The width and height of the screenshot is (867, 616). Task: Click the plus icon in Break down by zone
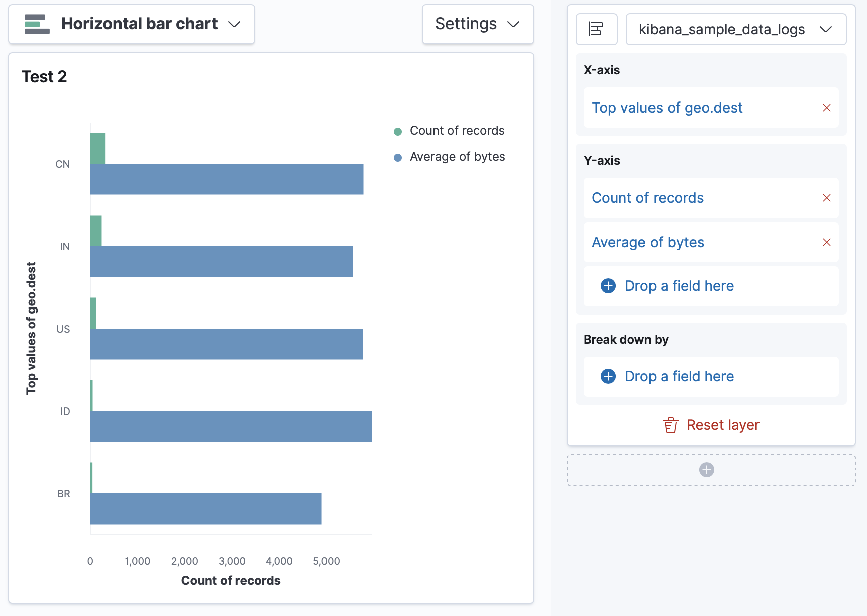608,376
